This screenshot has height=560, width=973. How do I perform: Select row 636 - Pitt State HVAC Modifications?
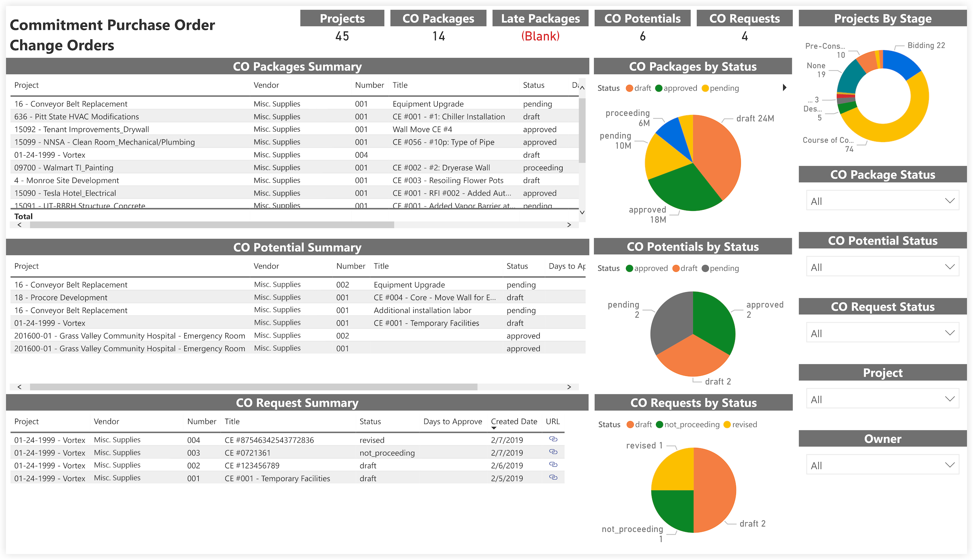[x=294, y=116]
